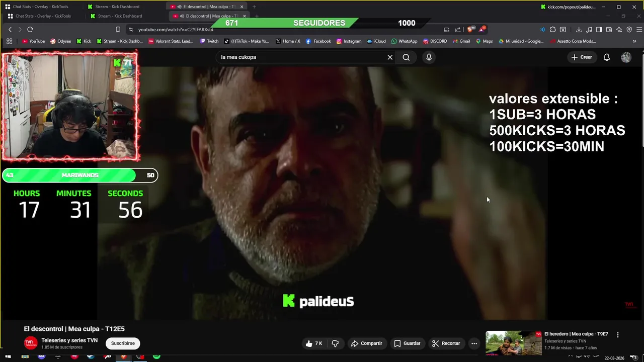
Task: Open the DISCORD bookmark
Action: 435,41
